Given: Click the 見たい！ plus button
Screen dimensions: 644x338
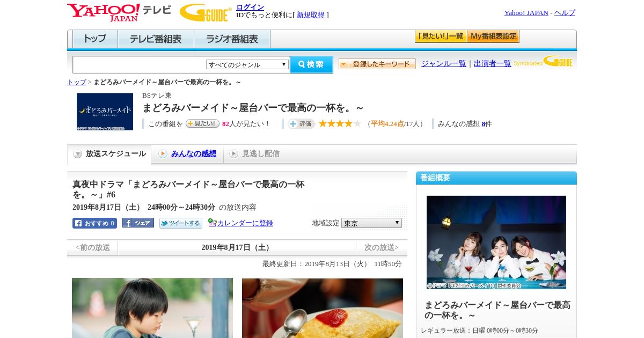Looking at the screenshot, I should [202, 123].
